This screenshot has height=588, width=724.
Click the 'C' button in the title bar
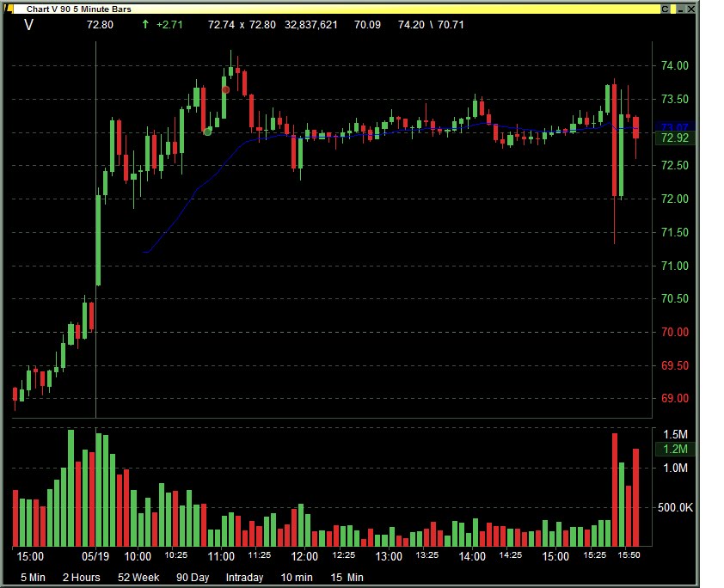click(665, 9)
